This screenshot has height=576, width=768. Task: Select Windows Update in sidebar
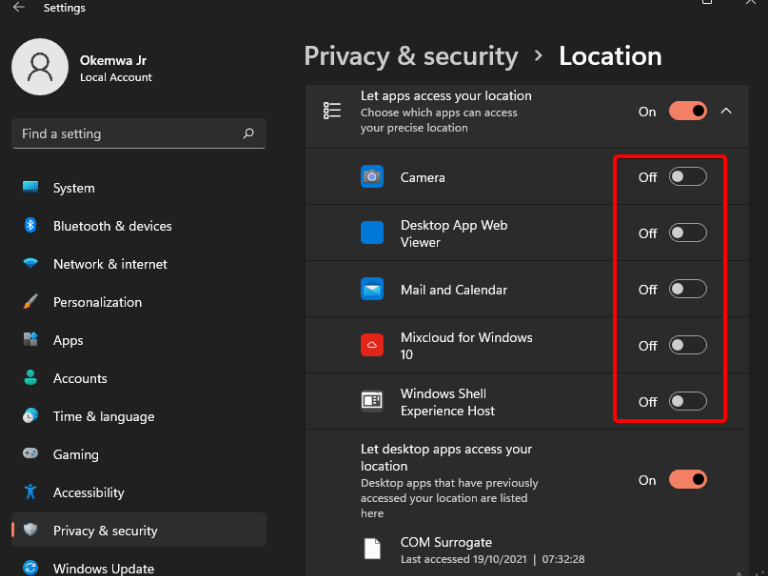point(139,568)
